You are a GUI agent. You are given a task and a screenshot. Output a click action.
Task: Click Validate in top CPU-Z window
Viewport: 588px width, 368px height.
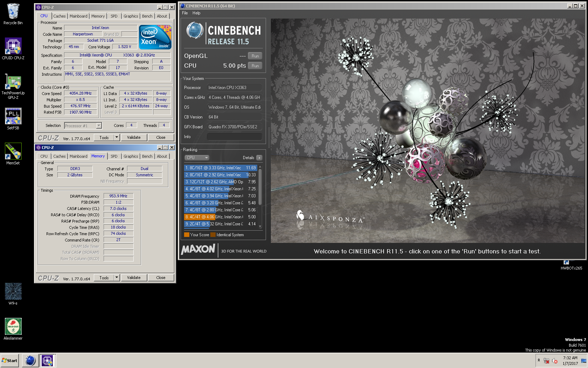click(134, 137)
